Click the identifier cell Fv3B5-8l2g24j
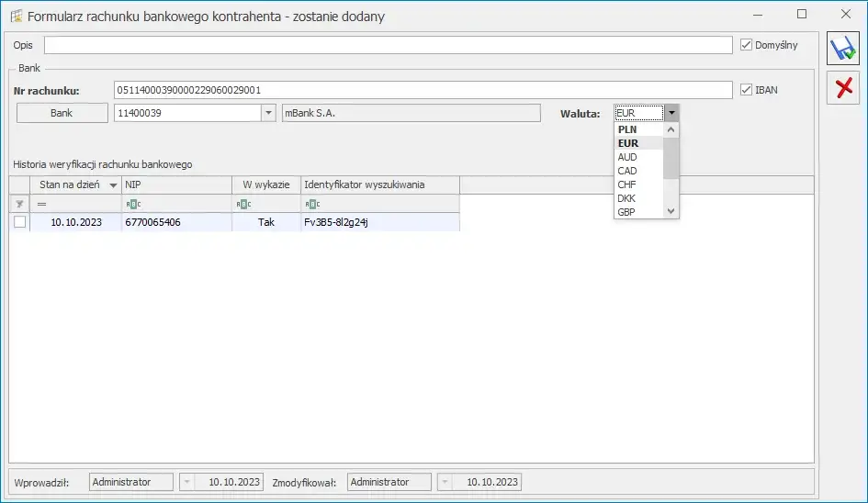This screenshot has width=868, height=503. (x=380, y=222)
